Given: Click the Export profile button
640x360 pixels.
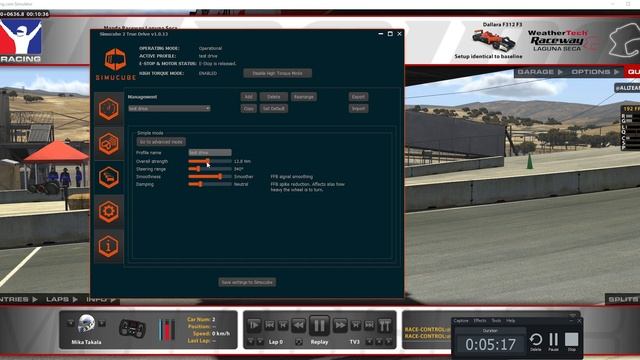Looking at the screenshot, I should 358,97.
